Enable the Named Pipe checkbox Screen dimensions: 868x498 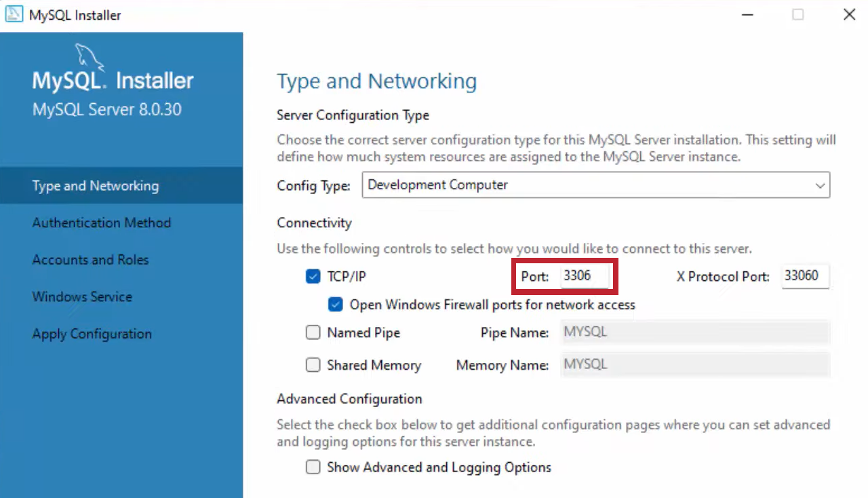pos(313,332)
